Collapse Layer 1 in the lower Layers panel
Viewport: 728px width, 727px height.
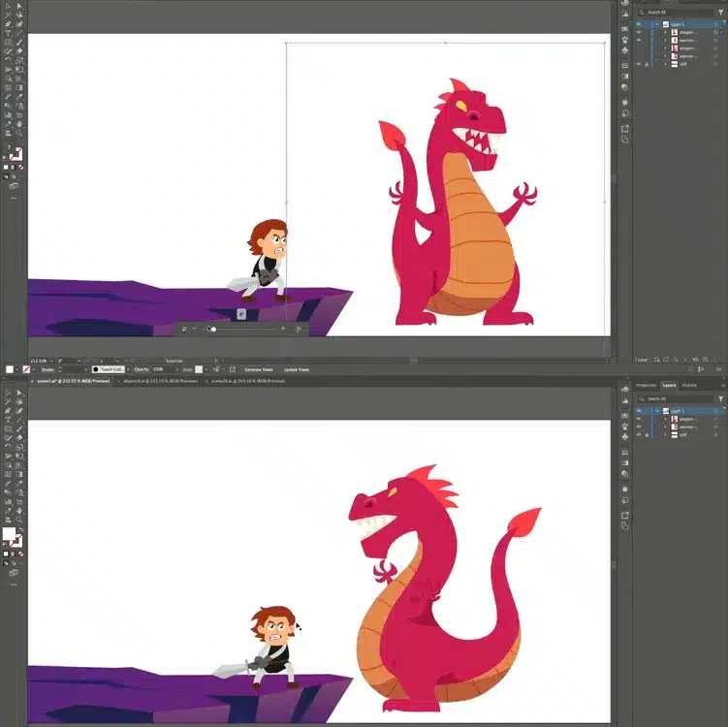point(656,411)
